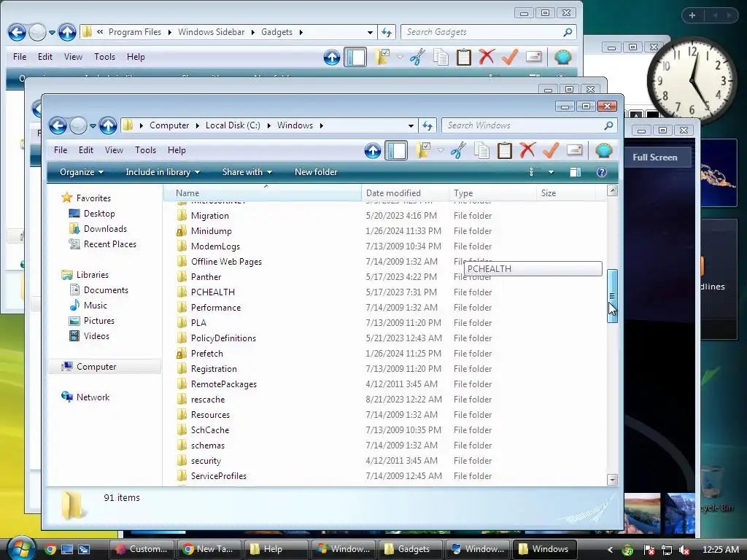This screenshot has height=560, width=747.
Task: Open the View menu in the Windows folder window
Action: [x=114, y=150]
